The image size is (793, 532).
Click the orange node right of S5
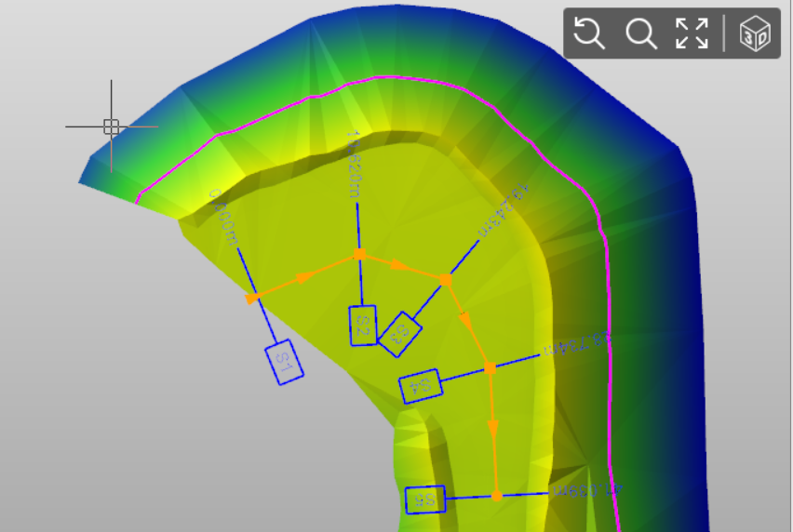tap(497, 496)
